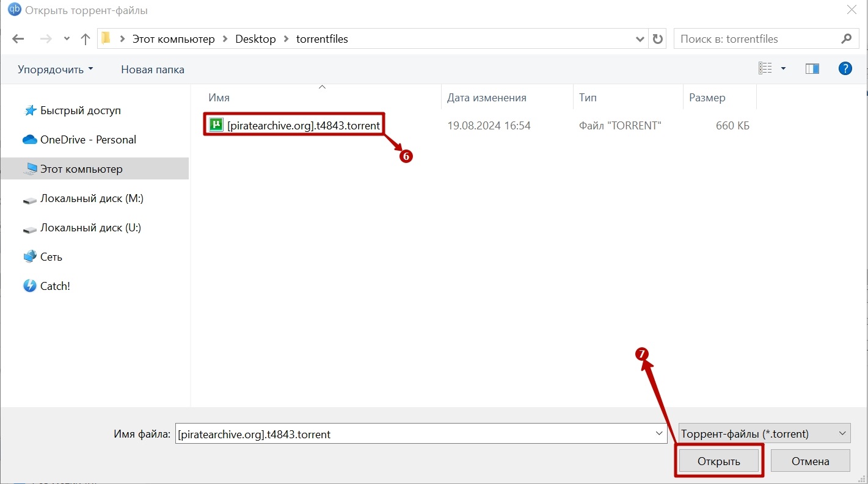Go forward with the right arrow

coord(45,39)
